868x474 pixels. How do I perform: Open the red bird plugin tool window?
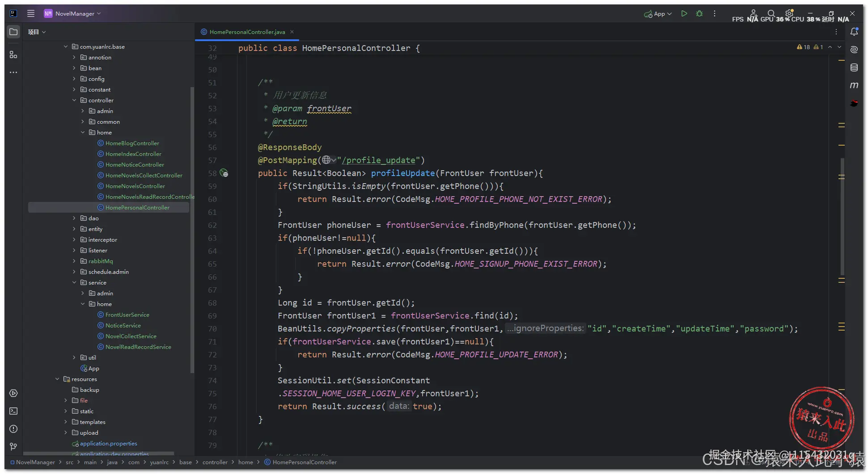854,103
